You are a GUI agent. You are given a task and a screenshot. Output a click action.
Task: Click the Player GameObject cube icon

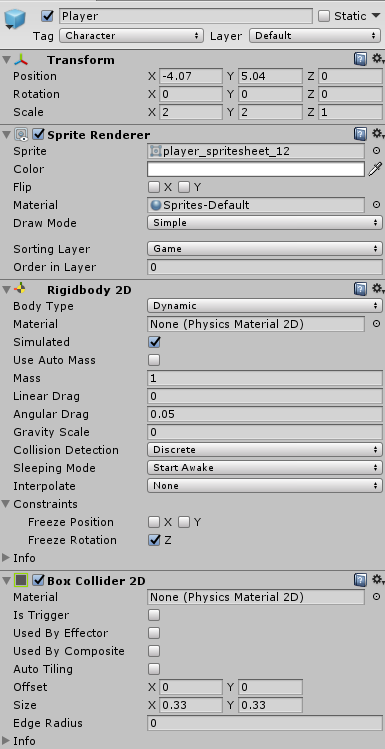coord(16,19)
